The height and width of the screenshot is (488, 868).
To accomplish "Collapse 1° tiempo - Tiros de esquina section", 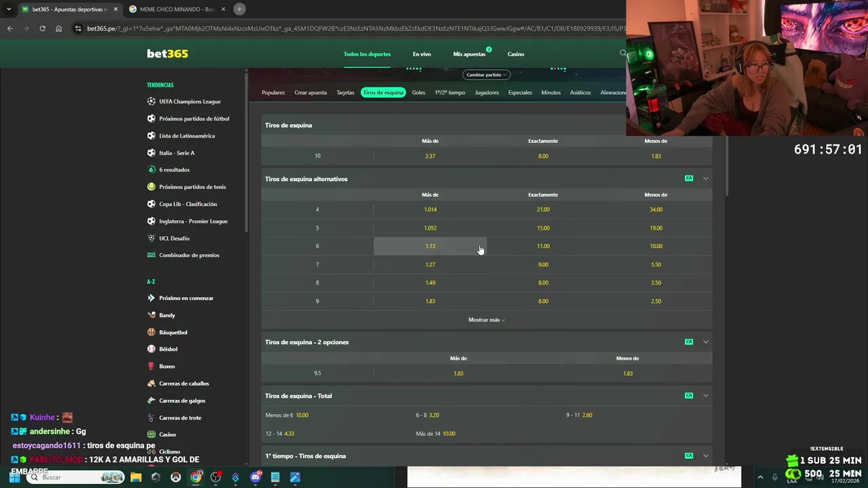I will [x=705, y=455].
